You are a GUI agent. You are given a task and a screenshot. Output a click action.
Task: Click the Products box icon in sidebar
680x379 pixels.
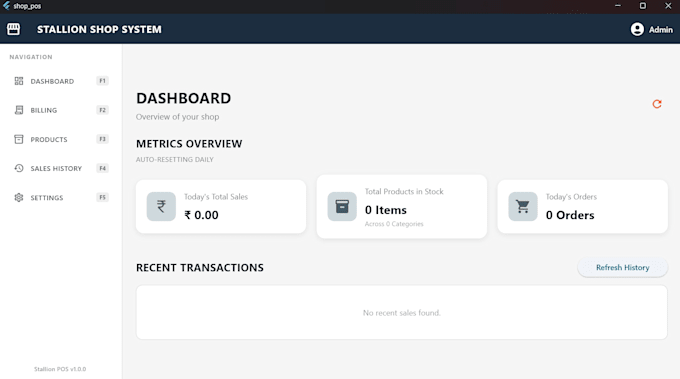(19, 139)
